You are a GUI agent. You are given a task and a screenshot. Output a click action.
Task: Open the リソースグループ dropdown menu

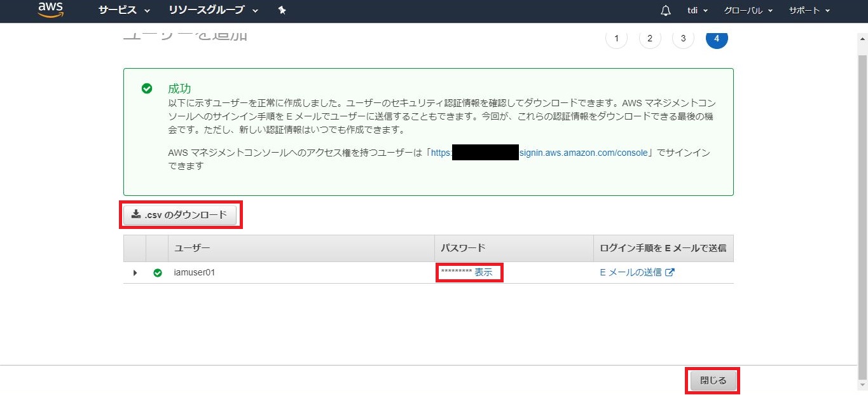(213, 11)
